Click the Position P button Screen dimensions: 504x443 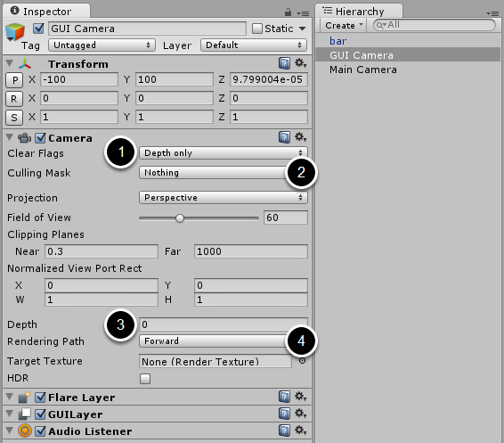[14, 80]
